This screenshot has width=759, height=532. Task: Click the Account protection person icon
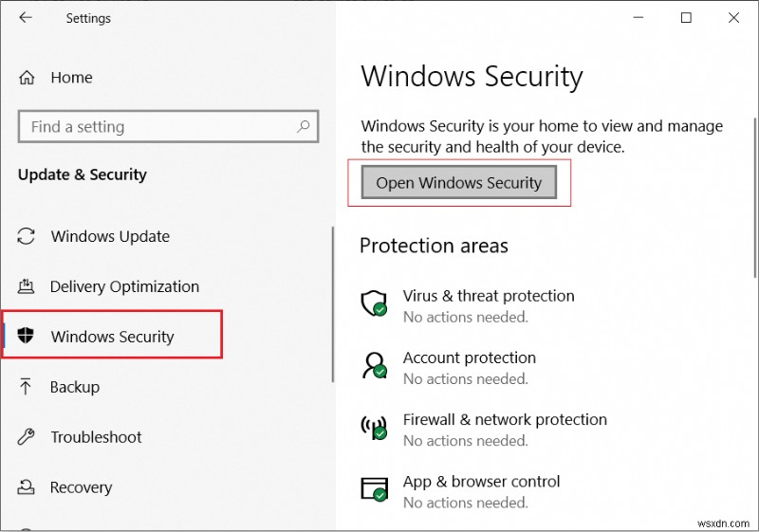click(x=373, y=366)
